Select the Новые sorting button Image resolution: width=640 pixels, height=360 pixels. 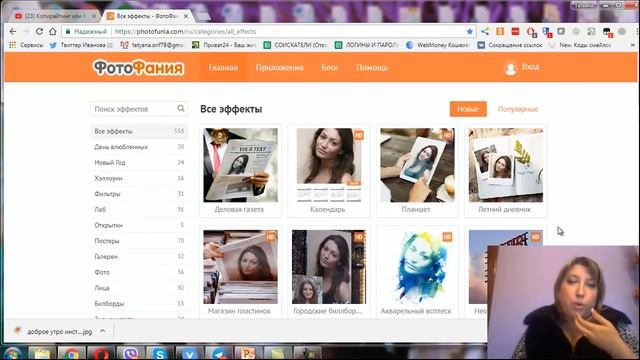[x=468, y=109]
